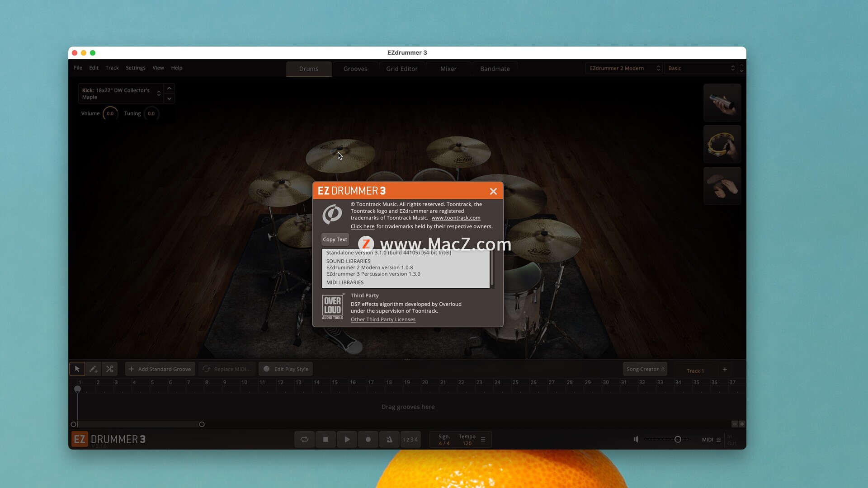
Task: Switch to the Drums tab
Action: pyautogui.click(x=309, y=69)
